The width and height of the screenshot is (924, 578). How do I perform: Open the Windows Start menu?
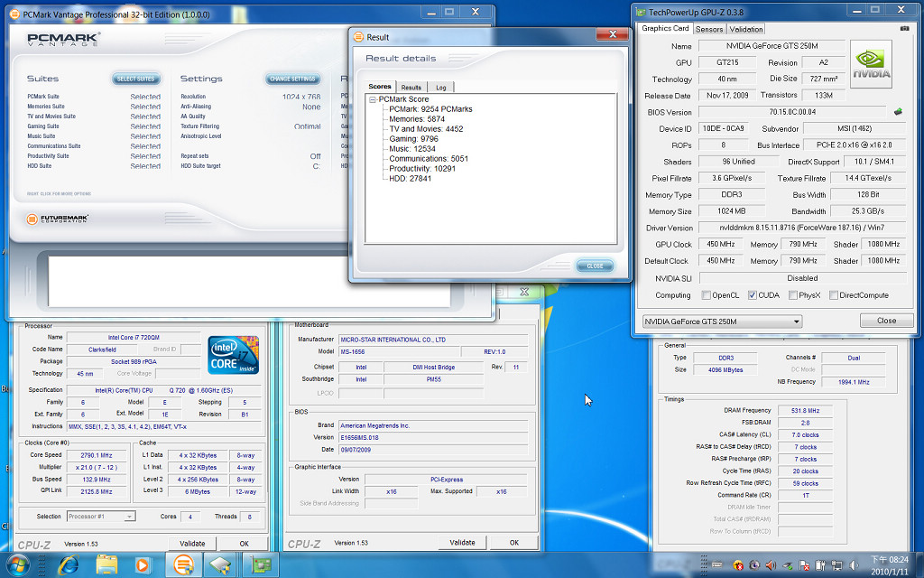[16, 565]
